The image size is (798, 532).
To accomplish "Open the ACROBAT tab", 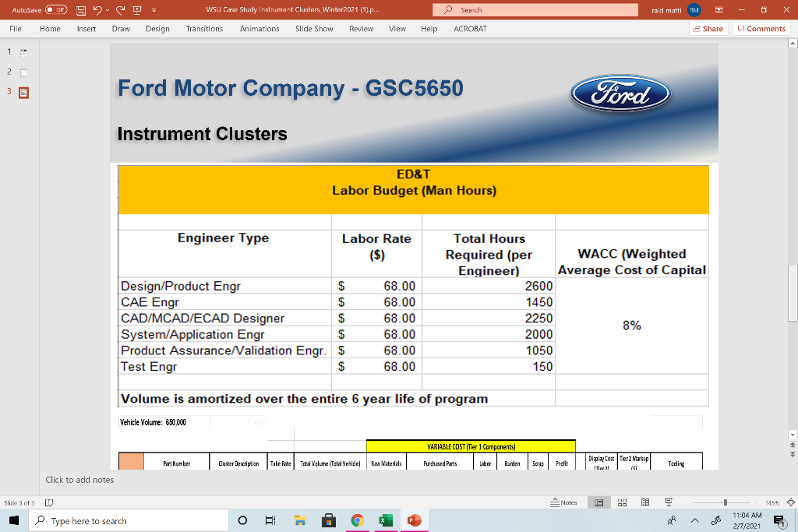I will (470, 29).
